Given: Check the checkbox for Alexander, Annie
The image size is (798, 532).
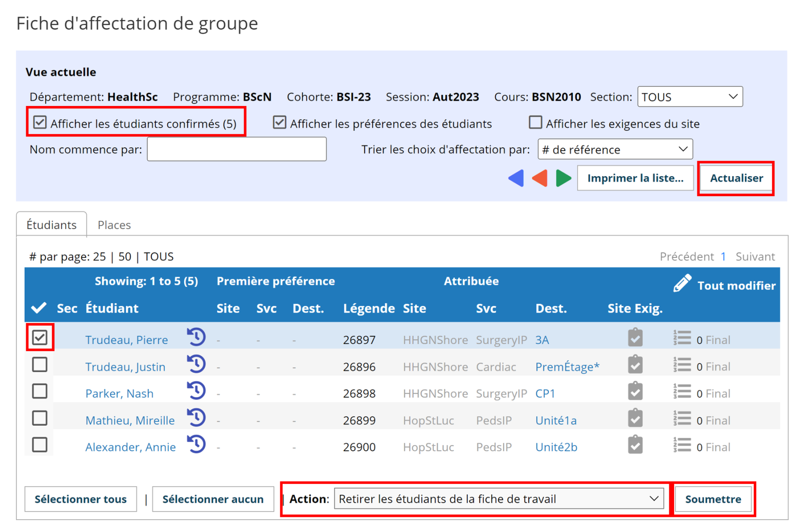Looking at the screenshot, I should [40, 445].
